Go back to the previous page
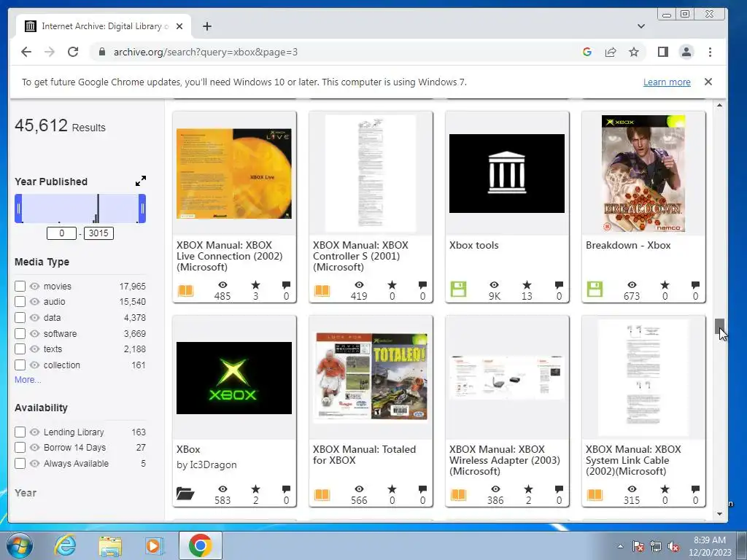The image size is (747, 560). pos(26,52)
